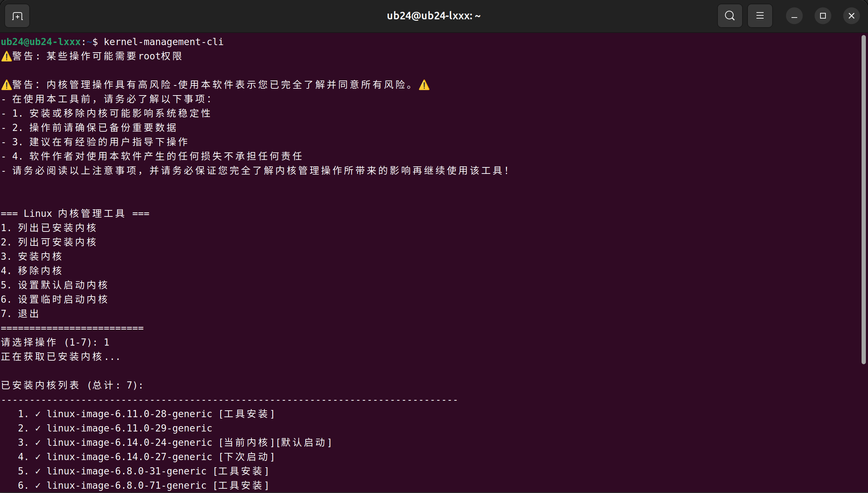Screen dimensions: 868x493
Task: Click the kernel-management-cli command text
Action: click(164, 42)
